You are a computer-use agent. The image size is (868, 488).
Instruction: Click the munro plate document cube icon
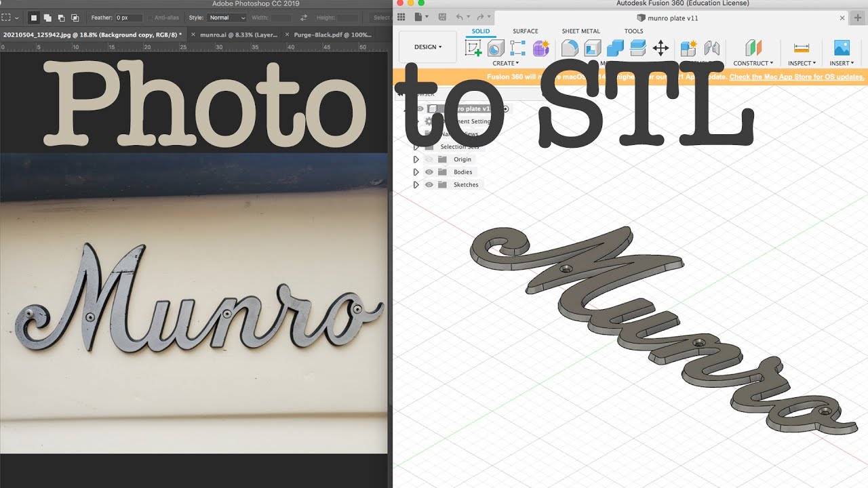click(642, 18)
